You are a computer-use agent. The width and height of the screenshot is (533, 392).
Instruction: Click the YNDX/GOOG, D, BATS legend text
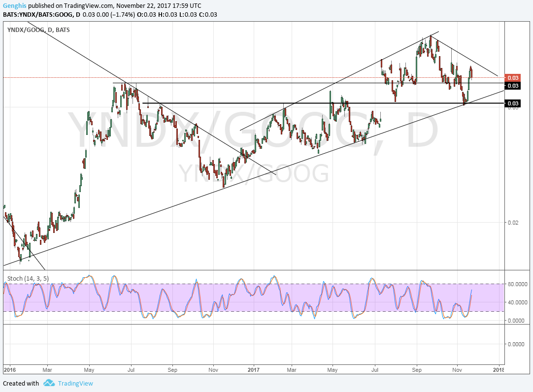(x=38, y=30)
